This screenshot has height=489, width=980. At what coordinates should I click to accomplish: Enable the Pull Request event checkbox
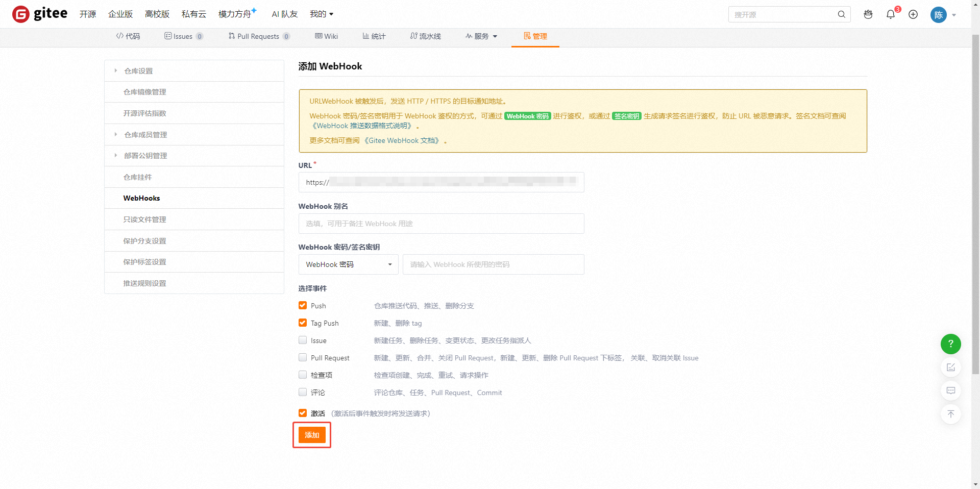tap(303, 357)
